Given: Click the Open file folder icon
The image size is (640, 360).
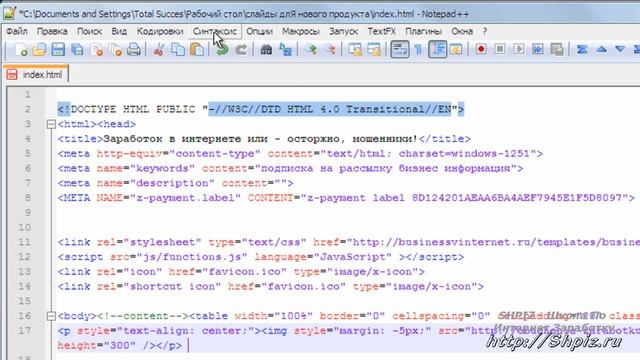Looking at the screenshot, I should [x=39, y=50].
